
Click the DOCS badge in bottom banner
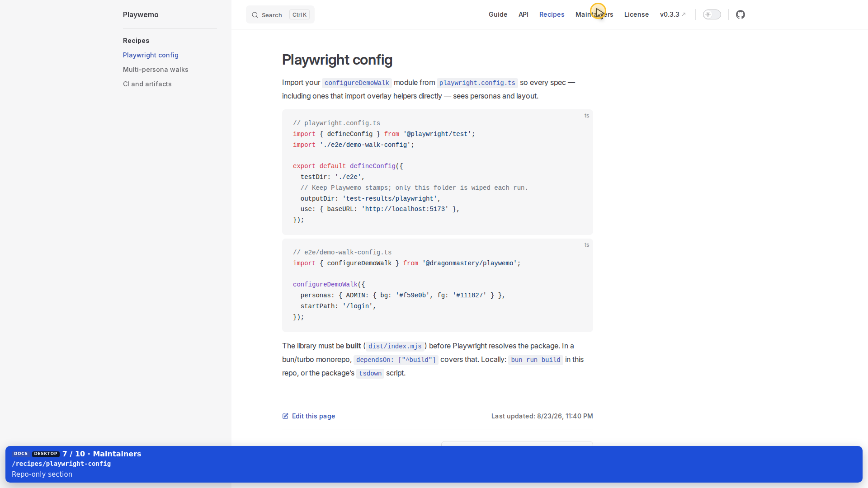[21, 454]
